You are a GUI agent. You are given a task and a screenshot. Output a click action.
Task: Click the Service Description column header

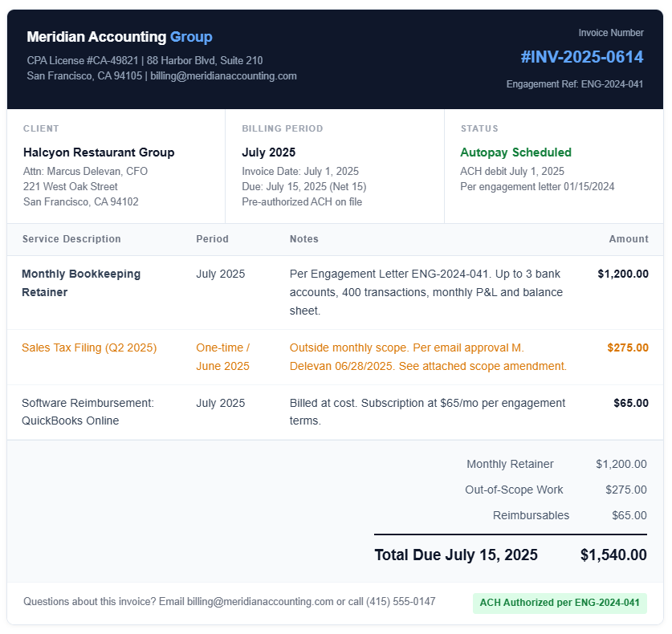point(71,239)
